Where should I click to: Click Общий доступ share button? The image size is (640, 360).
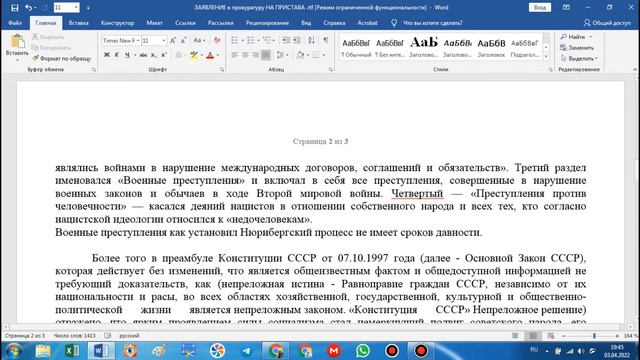(607, 23)
